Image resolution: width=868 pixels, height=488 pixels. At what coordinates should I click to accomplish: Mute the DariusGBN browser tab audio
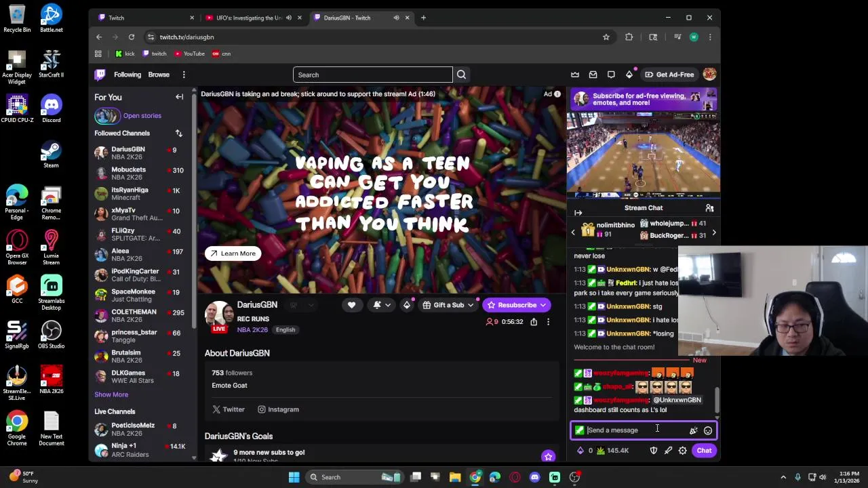coord(396,18)
